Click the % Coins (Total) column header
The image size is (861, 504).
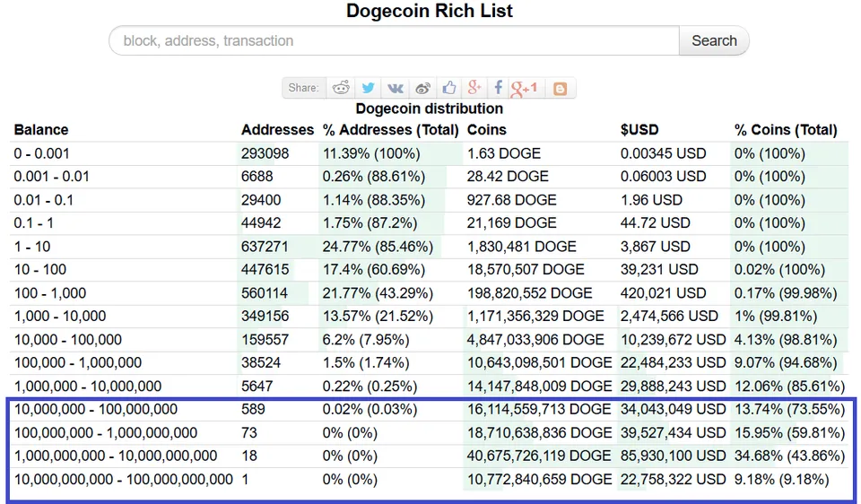786,130
